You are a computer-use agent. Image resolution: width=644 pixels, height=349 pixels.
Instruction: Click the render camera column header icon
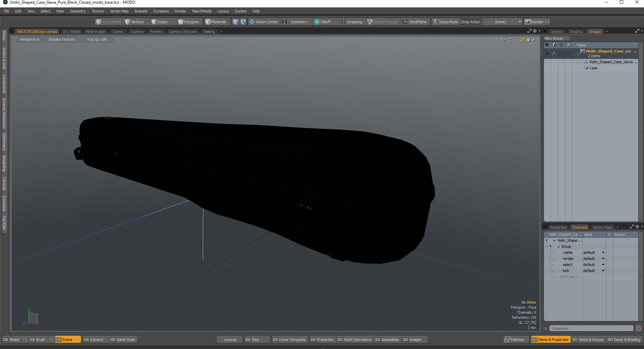554,45
